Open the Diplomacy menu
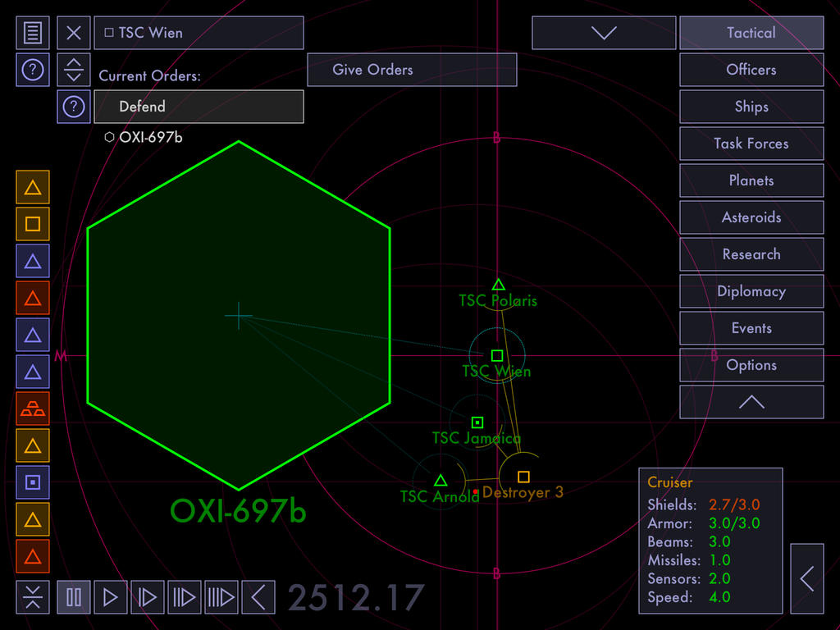 (751, 291)
